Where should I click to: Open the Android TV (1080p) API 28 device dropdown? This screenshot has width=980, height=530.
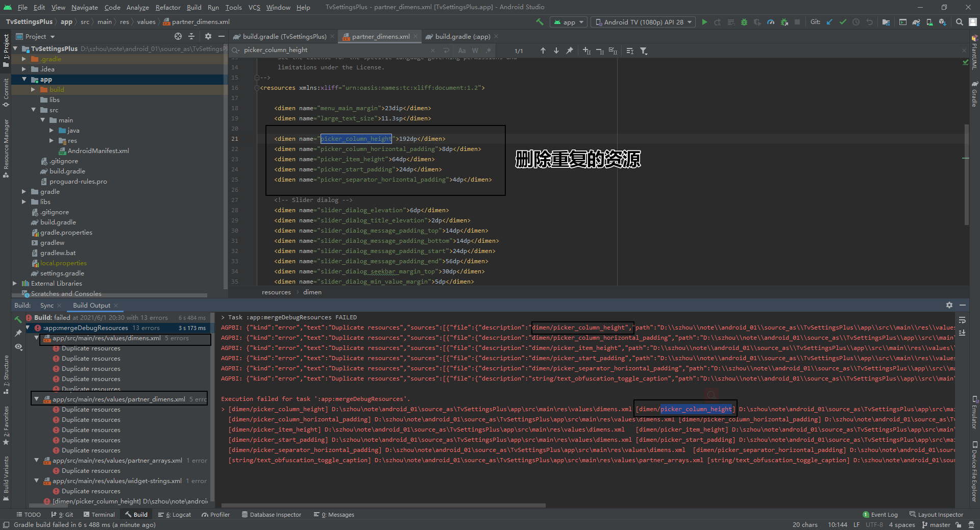[644, 22]
